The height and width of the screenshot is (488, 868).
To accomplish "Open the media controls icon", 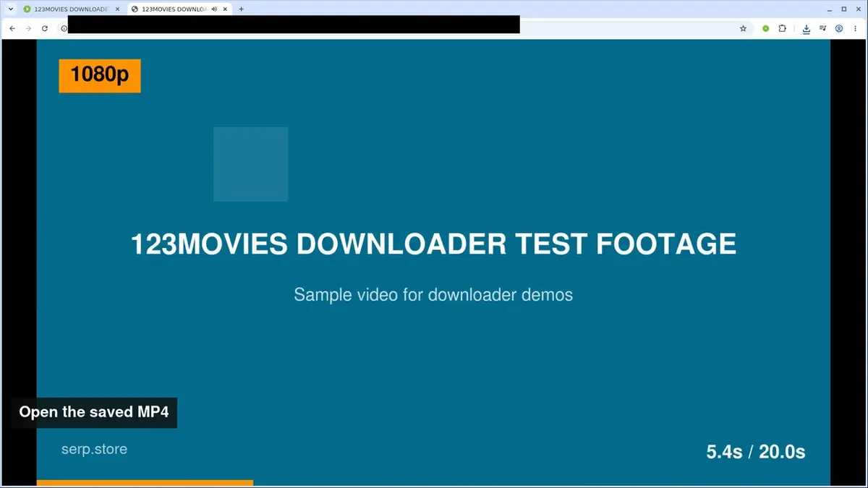I will [x=823, y=28].
